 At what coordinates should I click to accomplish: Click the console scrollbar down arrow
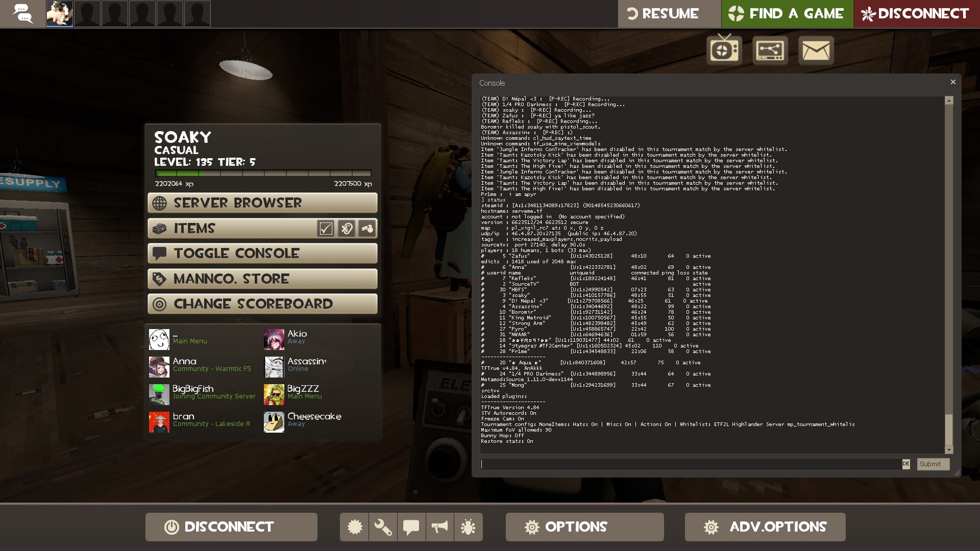tap(949, 450)
